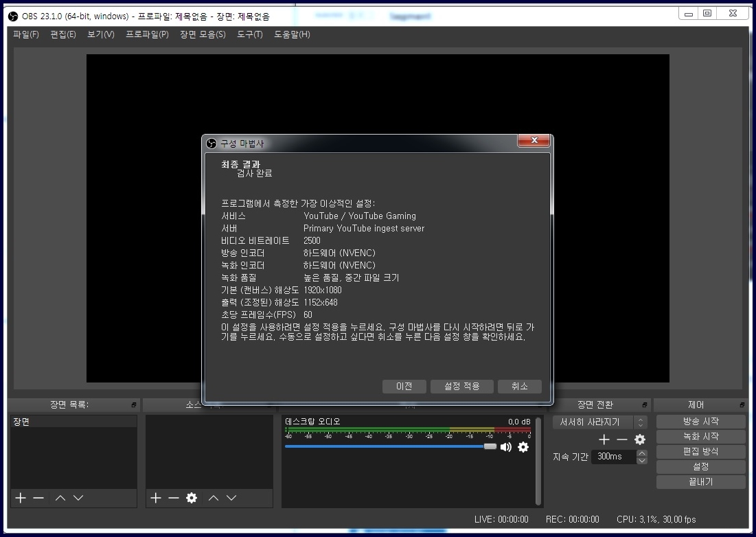Add a scene transition with plus icon
The height and width of the screenshot is (537, 756).
604,439
